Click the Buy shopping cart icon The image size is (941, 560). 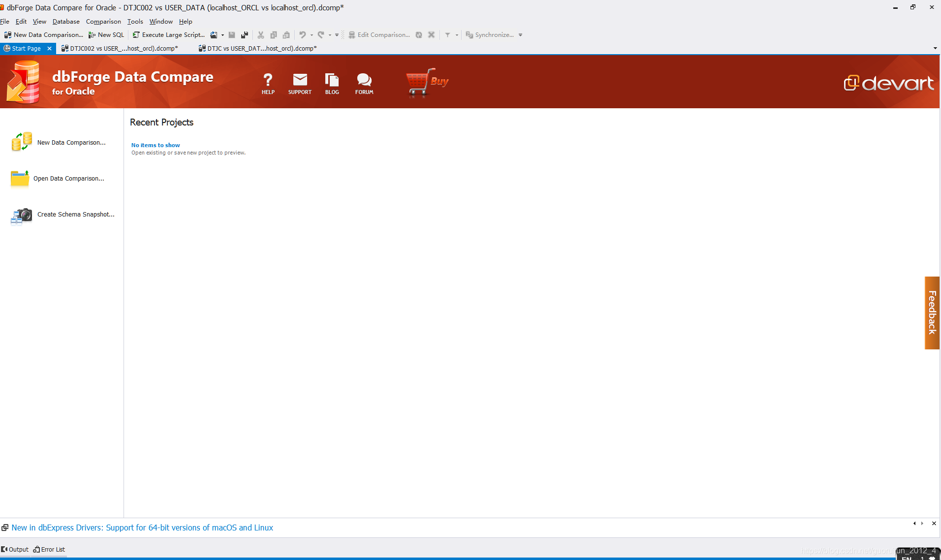[x=427, y=83]
